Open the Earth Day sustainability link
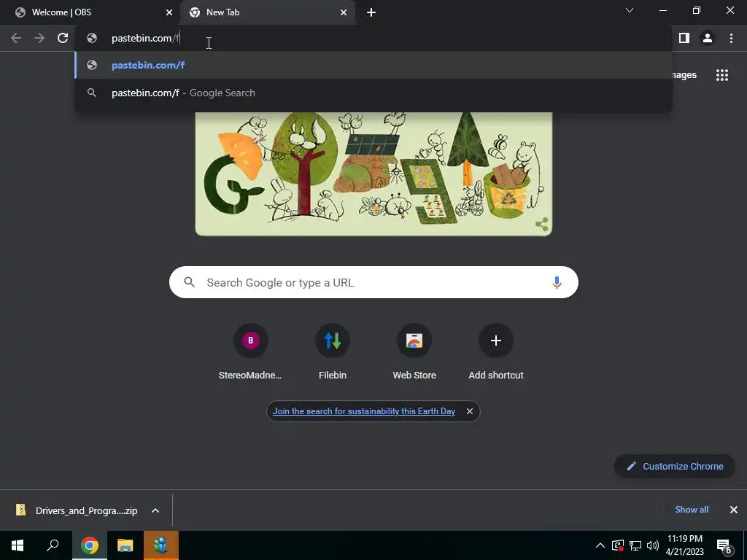Image resolution: width=747 pixels, height=560 pixels. coord(364,411)
